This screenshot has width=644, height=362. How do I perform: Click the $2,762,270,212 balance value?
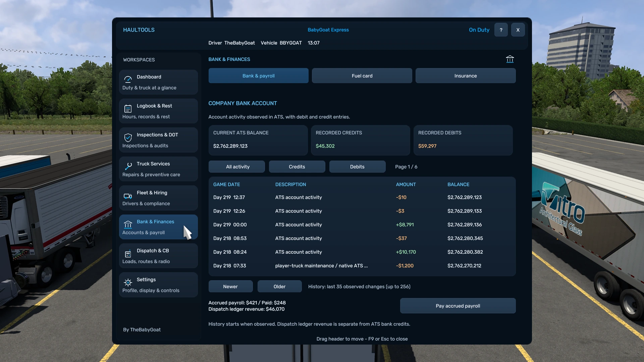[x=464, y=266]
